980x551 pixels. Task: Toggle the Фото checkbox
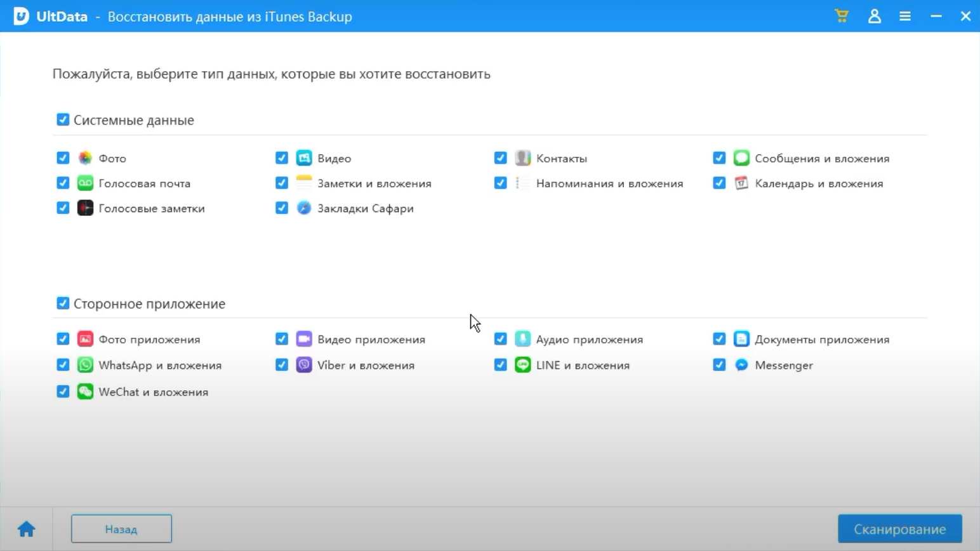pyautogui.click(x=63, y=157)
